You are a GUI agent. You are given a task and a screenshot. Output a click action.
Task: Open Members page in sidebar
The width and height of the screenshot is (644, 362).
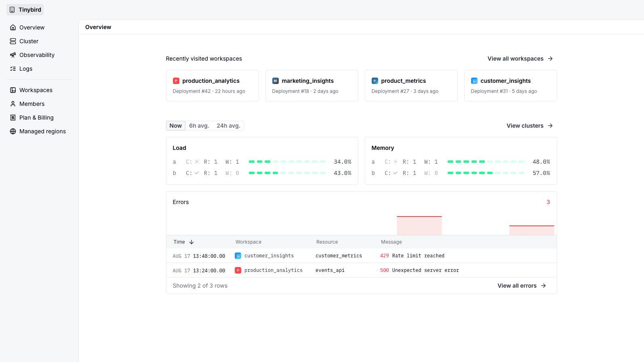click(39, 104)
